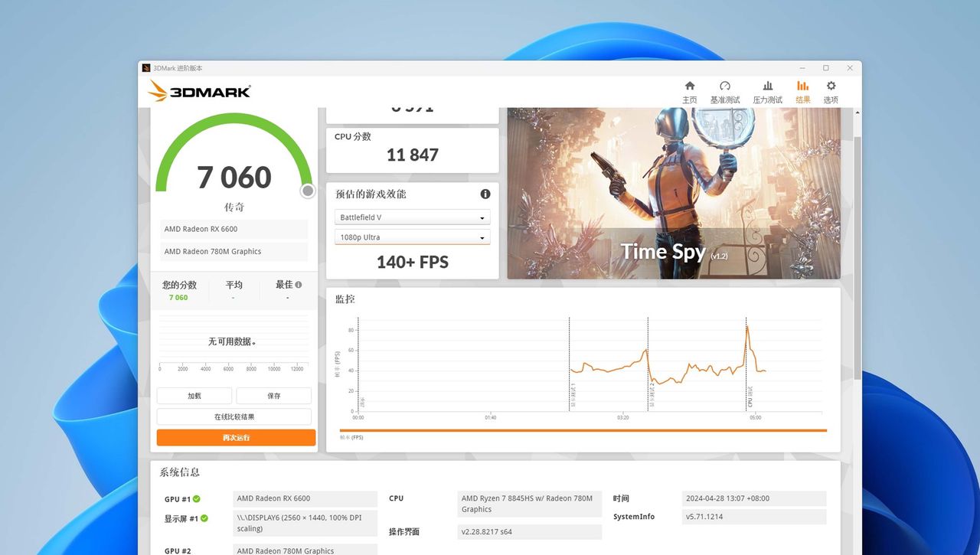Close the 3DMark window
This screenshot has width=980, height=555.
(x=850, y=68)
